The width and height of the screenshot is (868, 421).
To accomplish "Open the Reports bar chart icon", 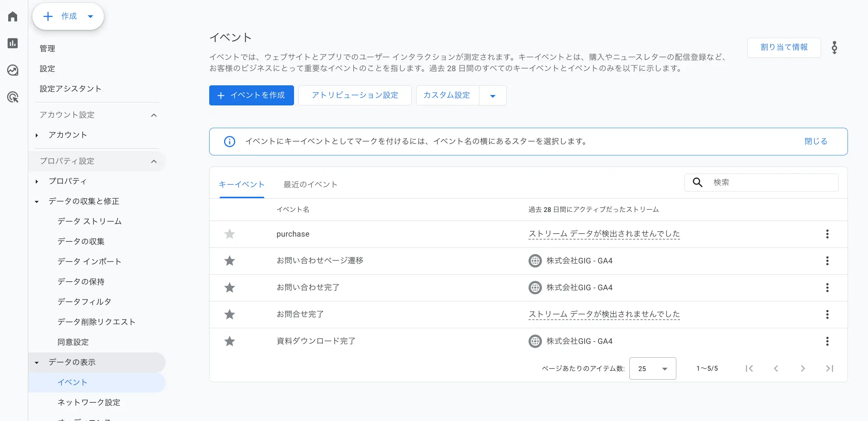I will coord(13,43).
